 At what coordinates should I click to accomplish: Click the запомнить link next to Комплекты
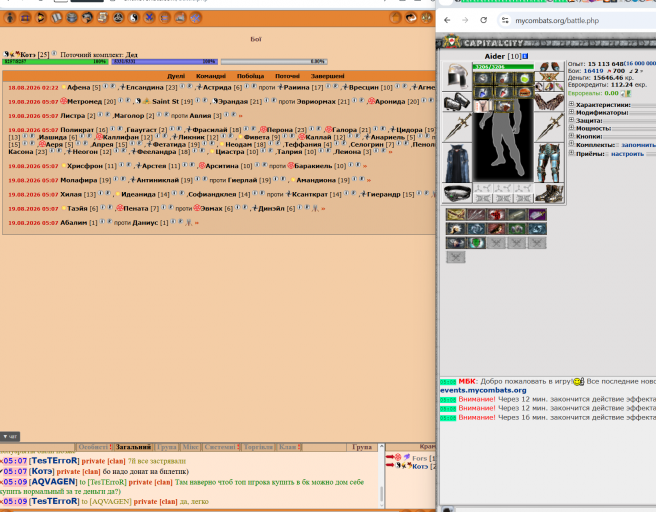(638, 145)
